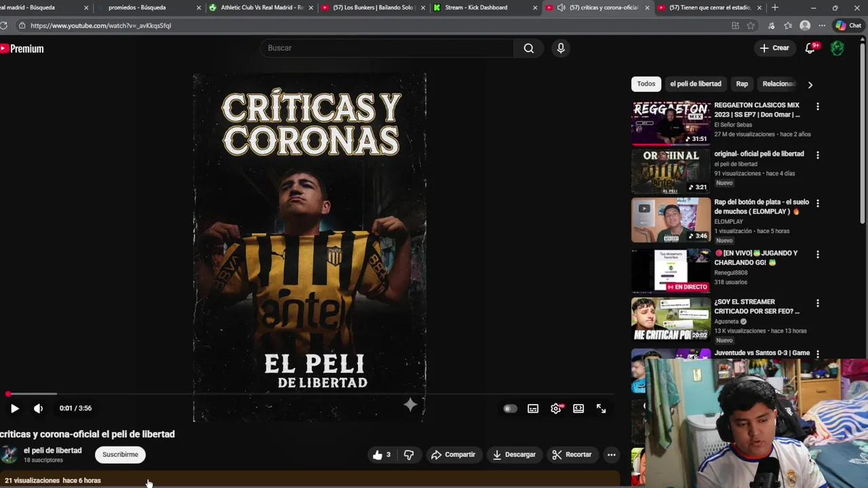Open the ELOMPLAY channel name link
Viewport: 868px width, 488px height.
728,222
